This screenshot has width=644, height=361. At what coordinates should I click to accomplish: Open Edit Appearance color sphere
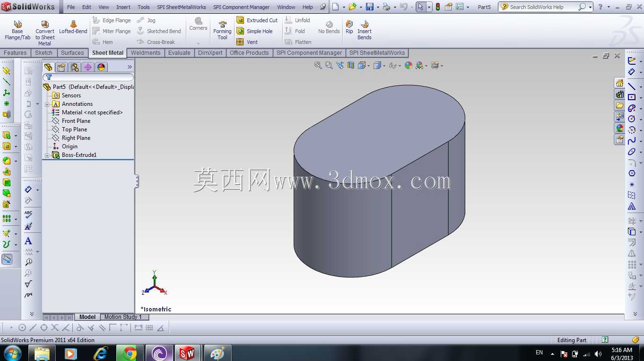coord(409,65)
